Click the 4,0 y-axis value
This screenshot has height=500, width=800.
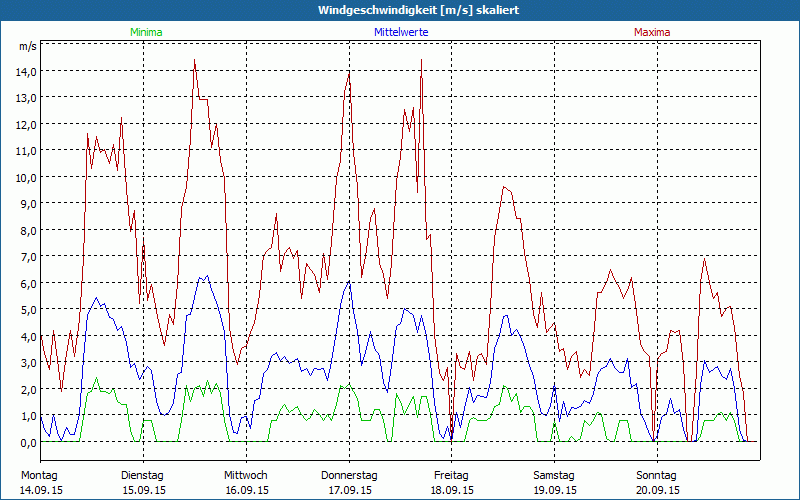pos(30,337)
